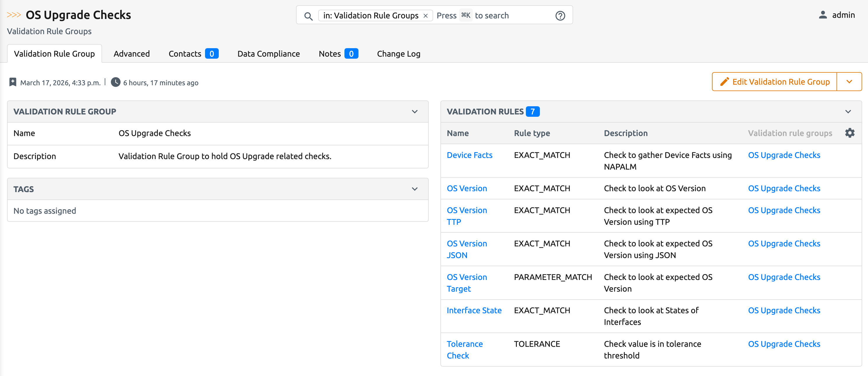Remove the Validation Rule Groups search filter
The image size is (868, 376).
click(426, 16)
